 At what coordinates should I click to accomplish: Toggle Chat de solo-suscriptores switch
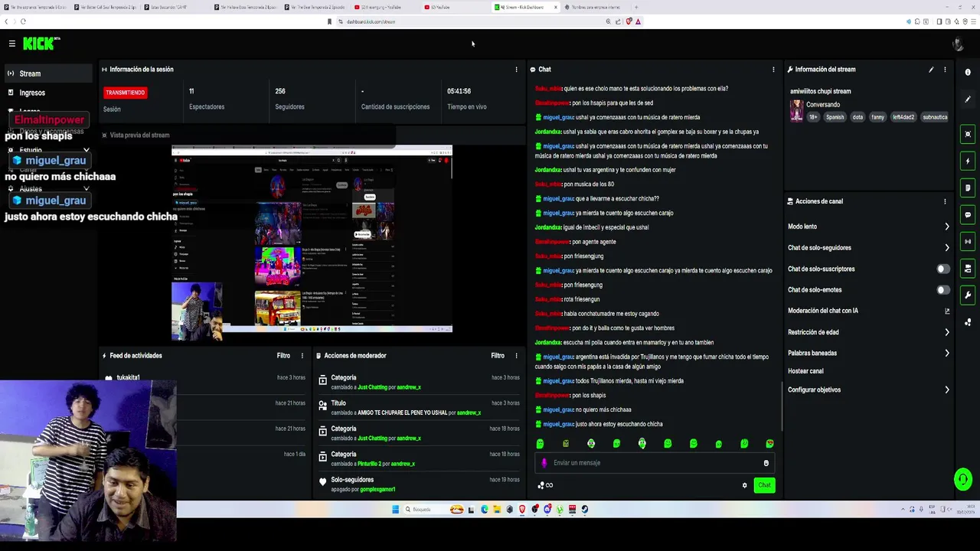[942, 269]
